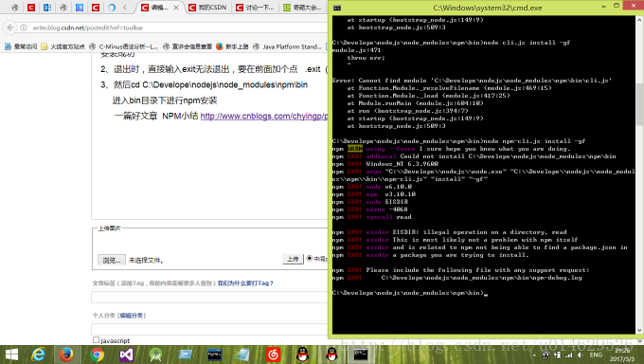The width and height of the screenshot is (644, 364).
Task: Click the Firefox back arrow button
Action: click(9, 27)
